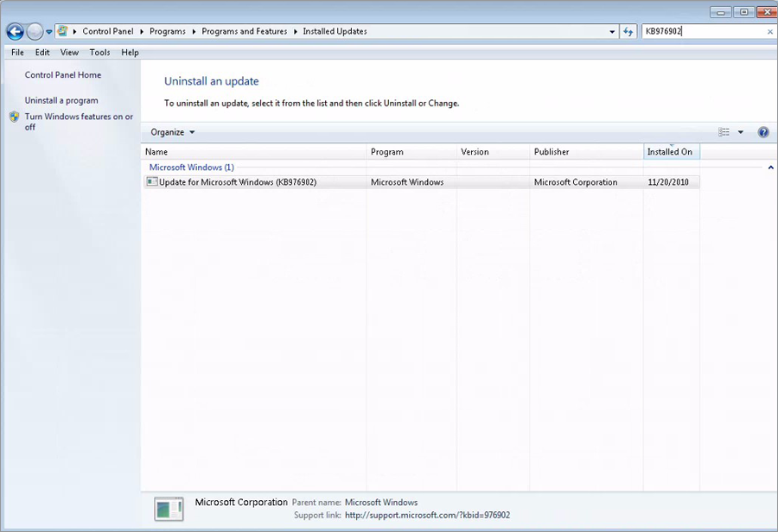Click the change view icon
This screenshot has width=778, height=532.
tap(724, 132)
